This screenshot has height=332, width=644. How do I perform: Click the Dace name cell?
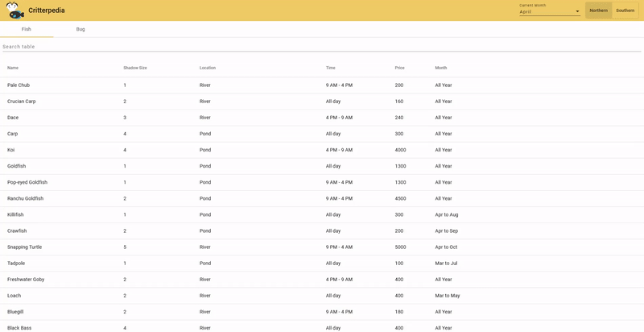pos(13,118)
